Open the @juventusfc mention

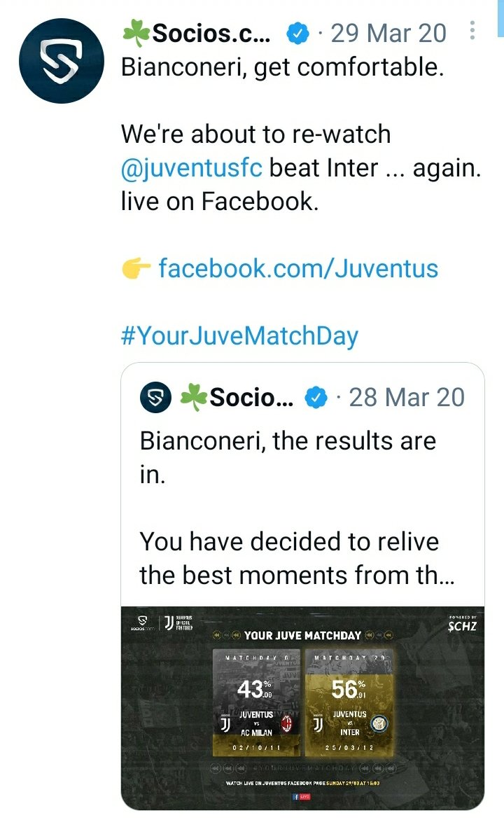coord(192,168)
